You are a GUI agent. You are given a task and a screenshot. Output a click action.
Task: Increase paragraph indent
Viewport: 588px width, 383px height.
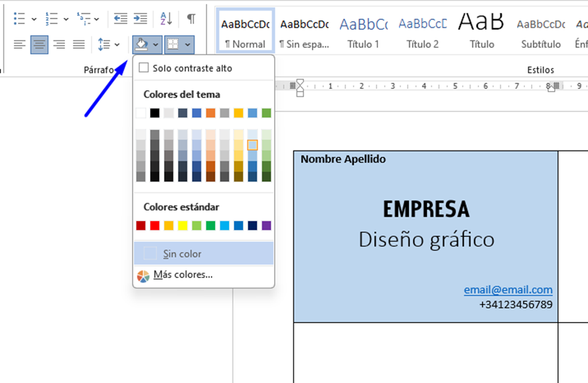(140, 19)
